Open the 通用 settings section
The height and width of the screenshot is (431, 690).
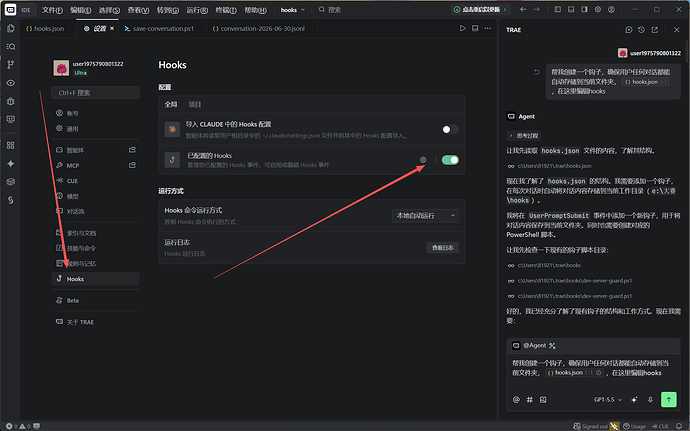(95, 129)
